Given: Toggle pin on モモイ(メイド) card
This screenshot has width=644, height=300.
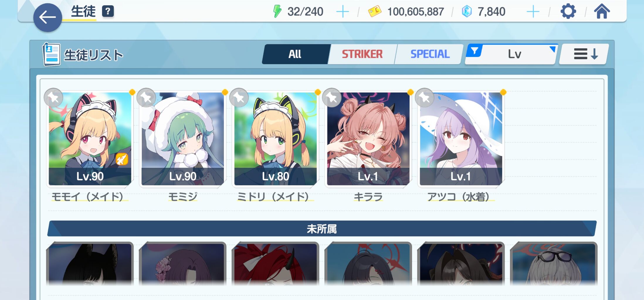Looking at the screenshot, I should coord(53,98).
